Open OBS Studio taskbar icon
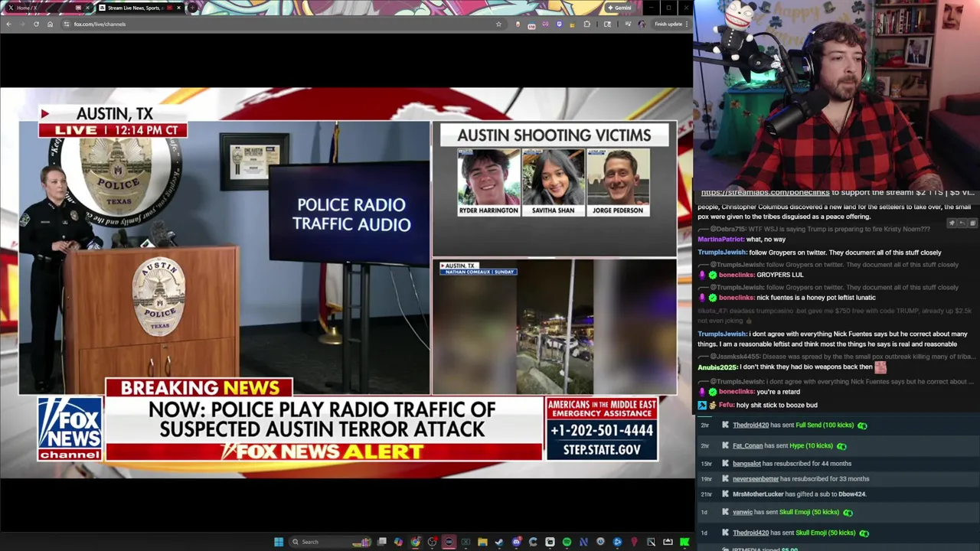980x551 pixels. (x=432, y=542)
